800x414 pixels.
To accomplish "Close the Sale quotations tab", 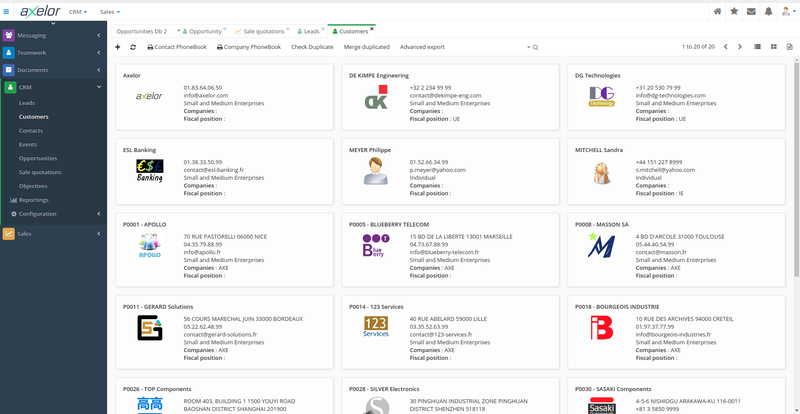I will [288, 29].
